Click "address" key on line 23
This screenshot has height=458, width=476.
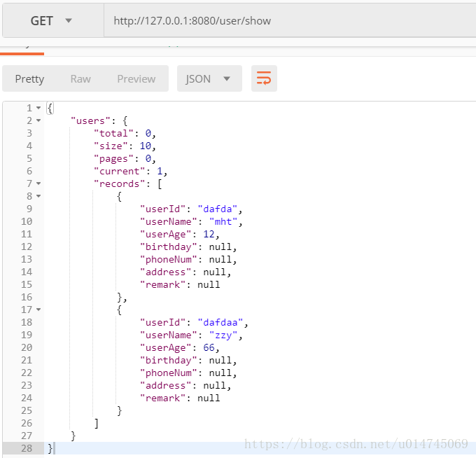pos(165,385)
